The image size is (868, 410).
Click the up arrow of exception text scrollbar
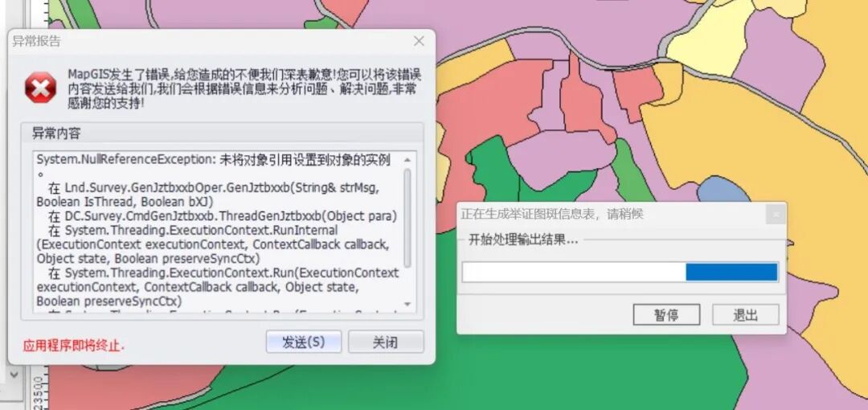click(407, 160)
